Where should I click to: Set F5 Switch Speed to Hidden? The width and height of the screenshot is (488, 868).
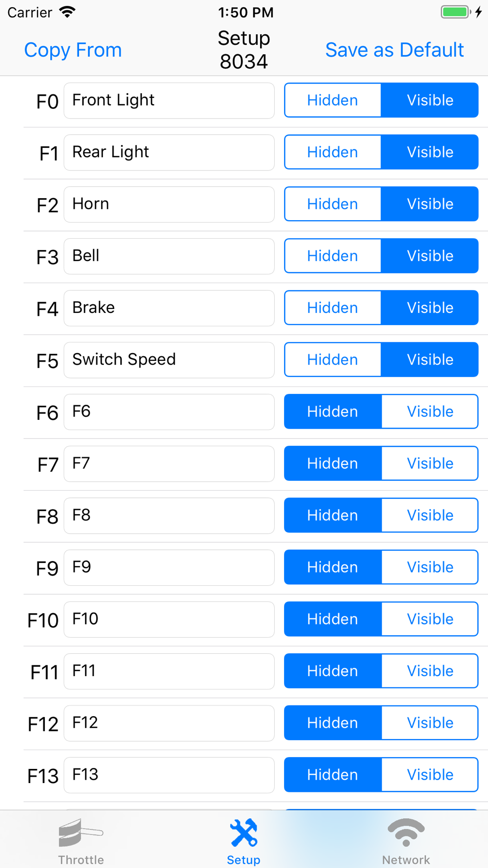coord(333,360)
